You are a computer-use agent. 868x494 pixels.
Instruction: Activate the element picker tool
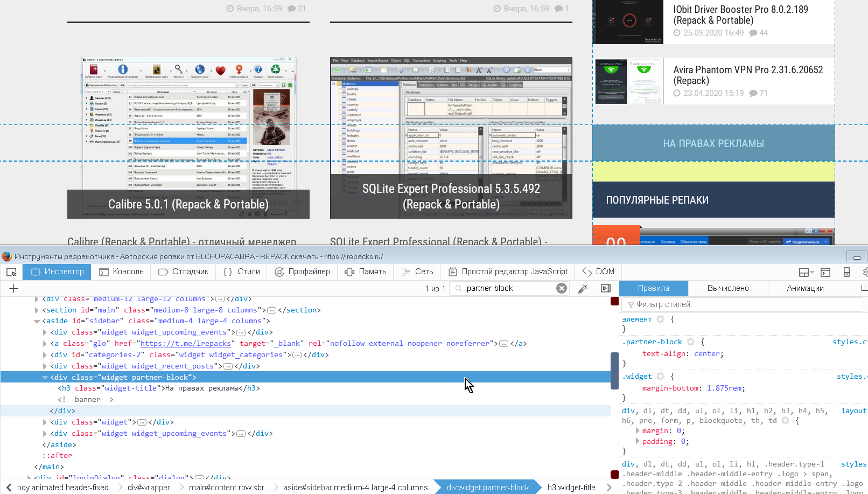pyautogui.click(x=11, y=272)
